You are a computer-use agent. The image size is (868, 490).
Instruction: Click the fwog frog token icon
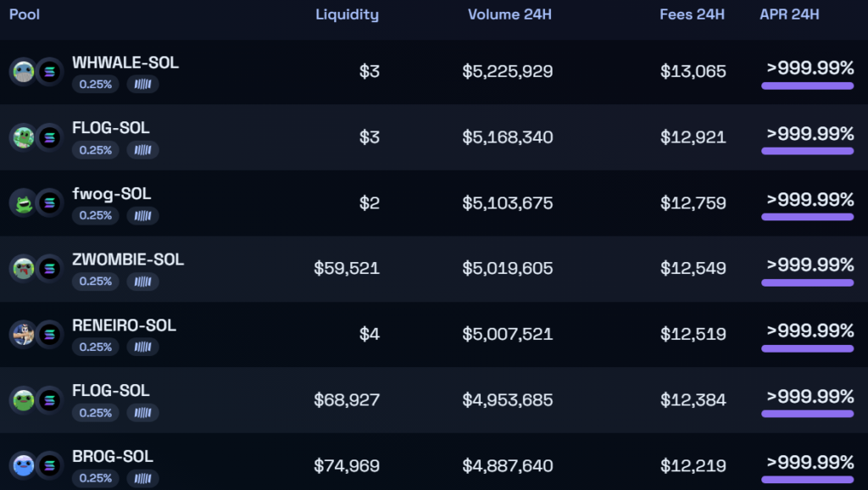(x=23, y=203)
